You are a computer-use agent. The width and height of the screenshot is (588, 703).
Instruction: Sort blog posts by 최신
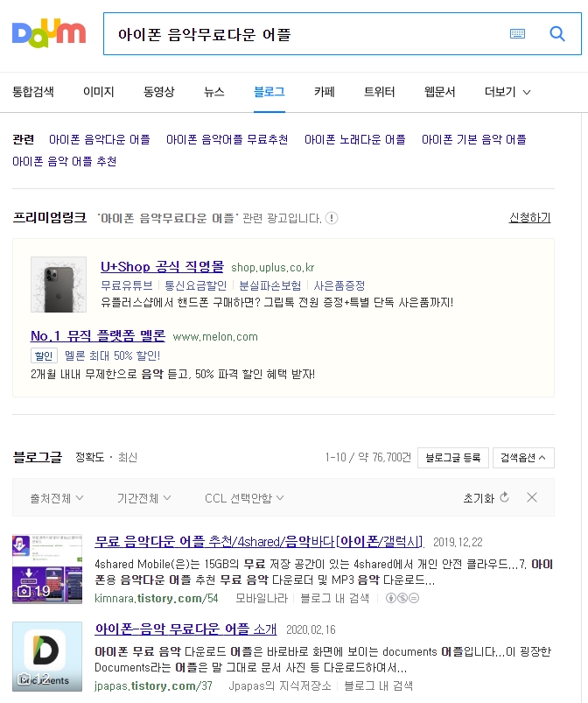coord(128,457)
